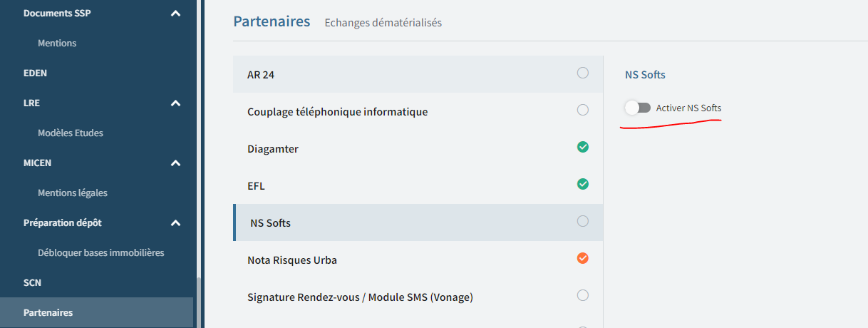The image size is (868, 328).
Task: Click status circle for Couplage téléphonique informatique
Action: click(583, 110)
